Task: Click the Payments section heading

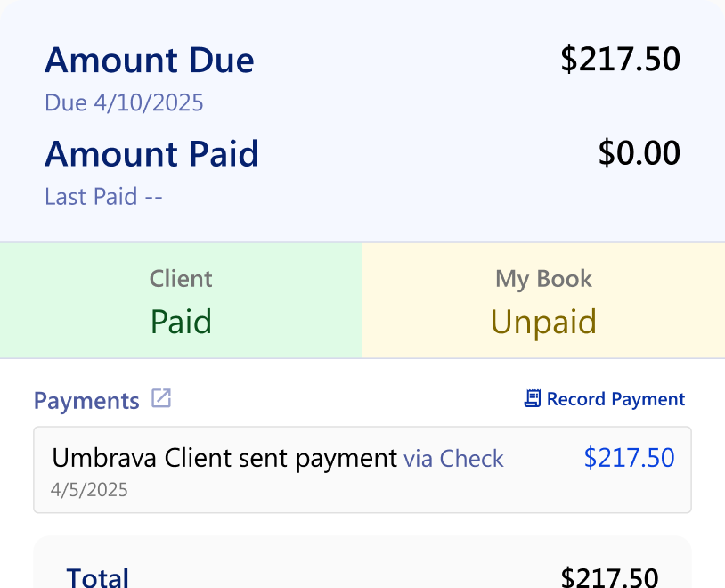Action: tap(86, 401)
